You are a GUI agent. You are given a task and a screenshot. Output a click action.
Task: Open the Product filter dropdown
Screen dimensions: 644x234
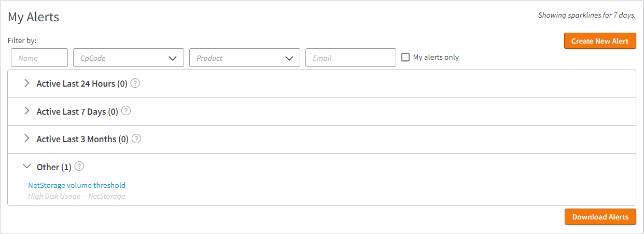pyautogui.click(x=245, y=58)
